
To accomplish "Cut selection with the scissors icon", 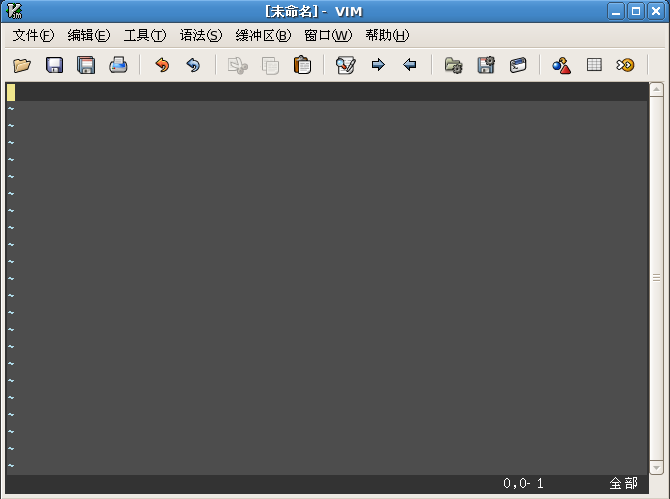I will [238, 65].
